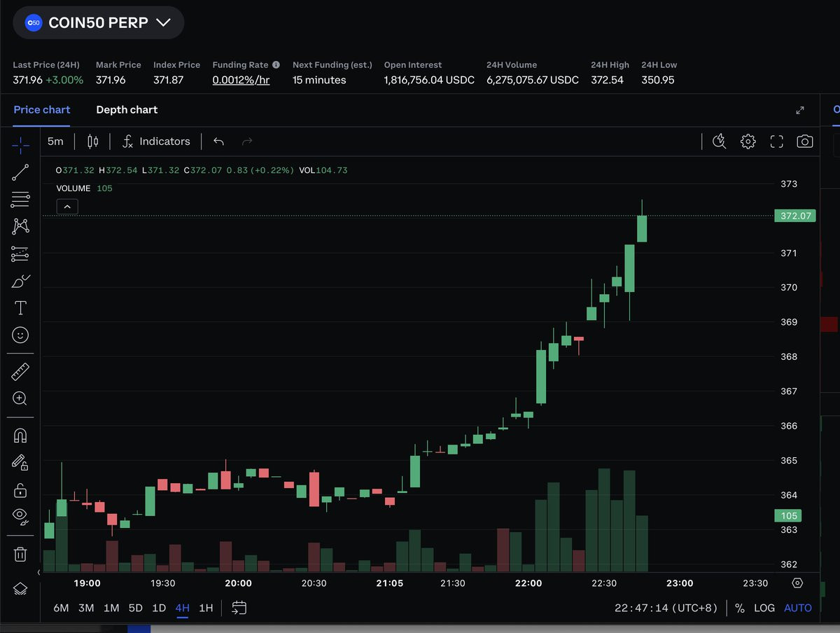
Task: Open the Indicators menu
Action: 156,141
